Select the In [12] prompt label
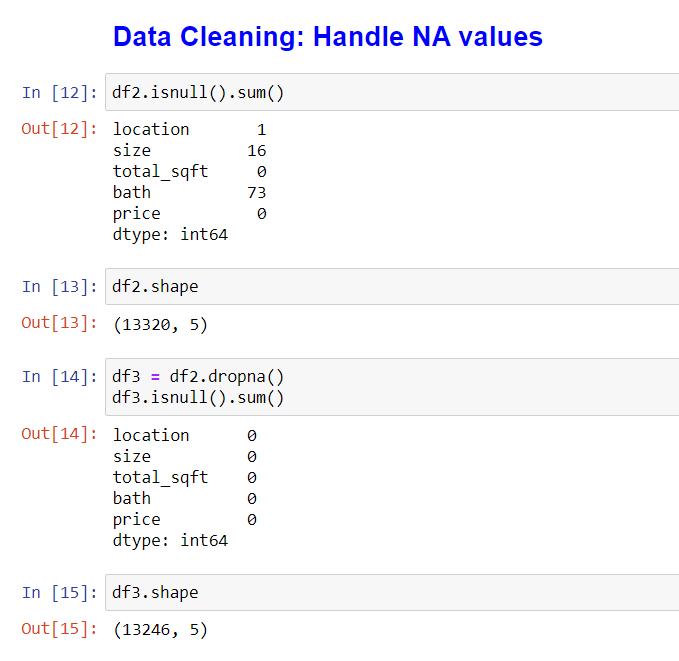The height and width of the screenshot is (661, 679). (x=60, y=93)
